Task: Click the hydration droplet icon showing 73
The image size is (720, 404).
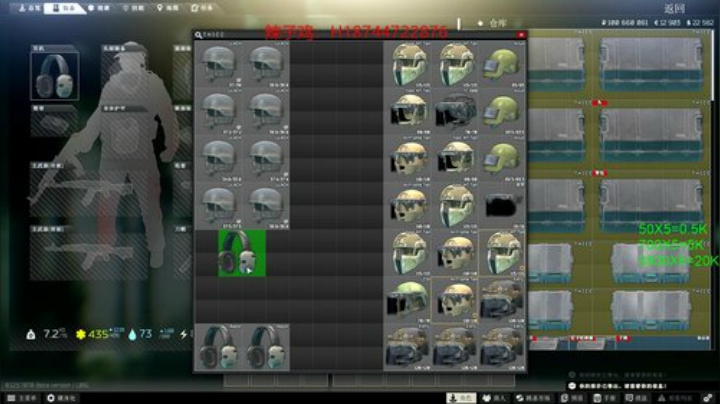Action: pyautogui.click(x=132, y=334)
